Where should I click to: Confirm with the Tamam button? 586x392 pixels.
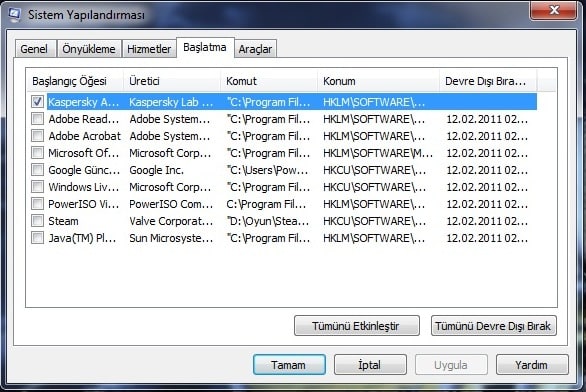289,365
